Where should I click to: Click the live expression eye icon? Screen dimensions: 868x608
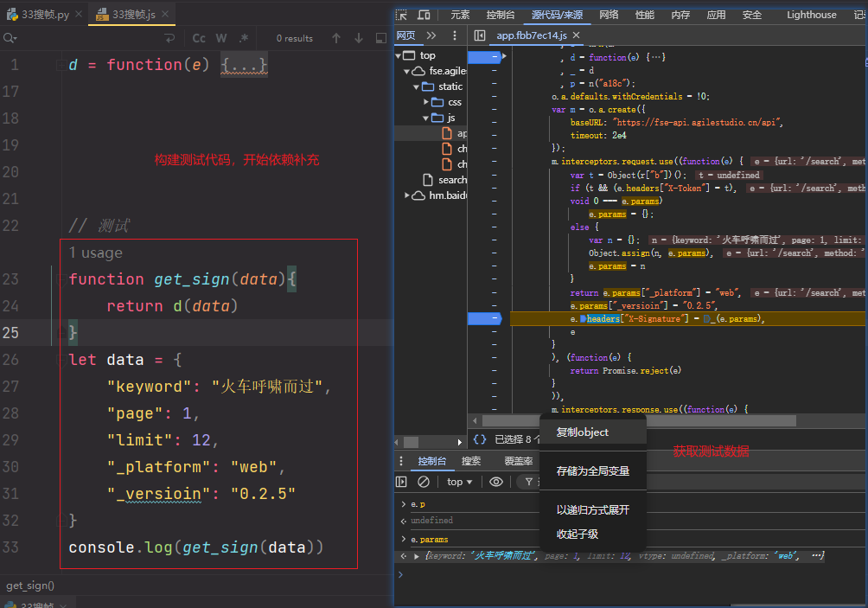(496, 482)
